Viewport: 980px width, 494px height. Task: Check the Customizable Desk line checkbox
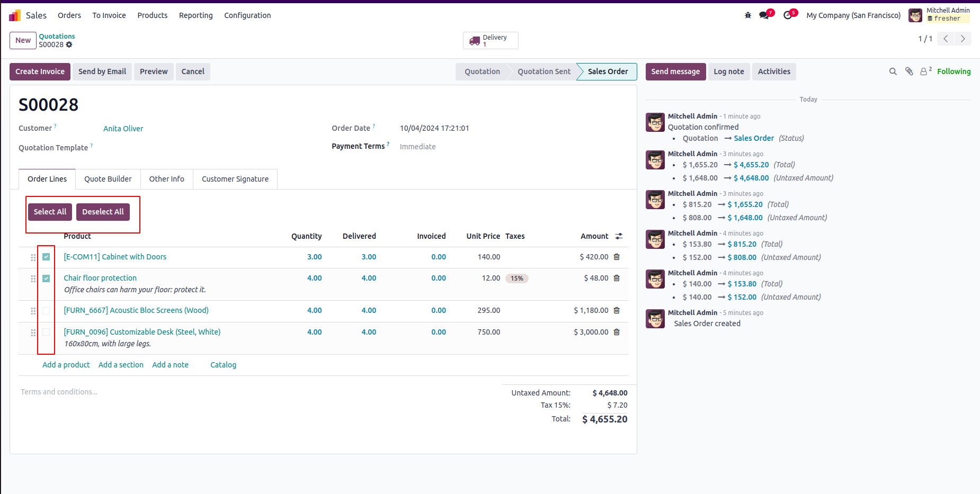coord(46,333)
